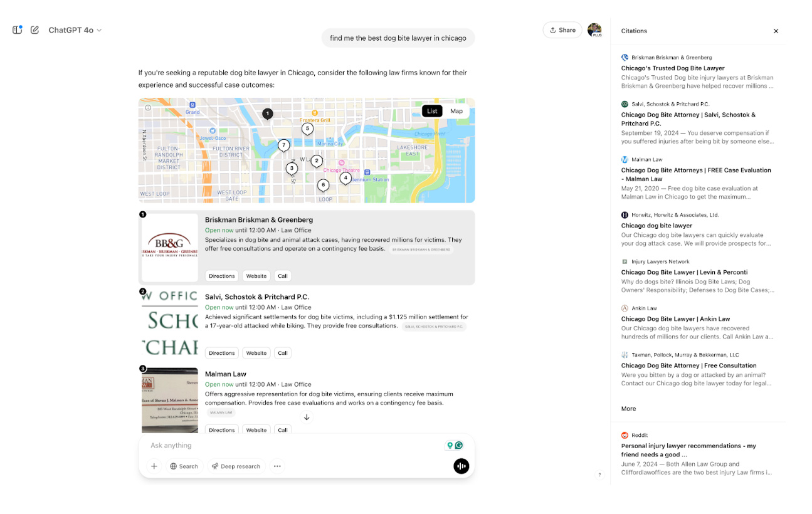812x514 pixels.
Task: Open a new chat with the compose icon
Action: tap(34, 29)
